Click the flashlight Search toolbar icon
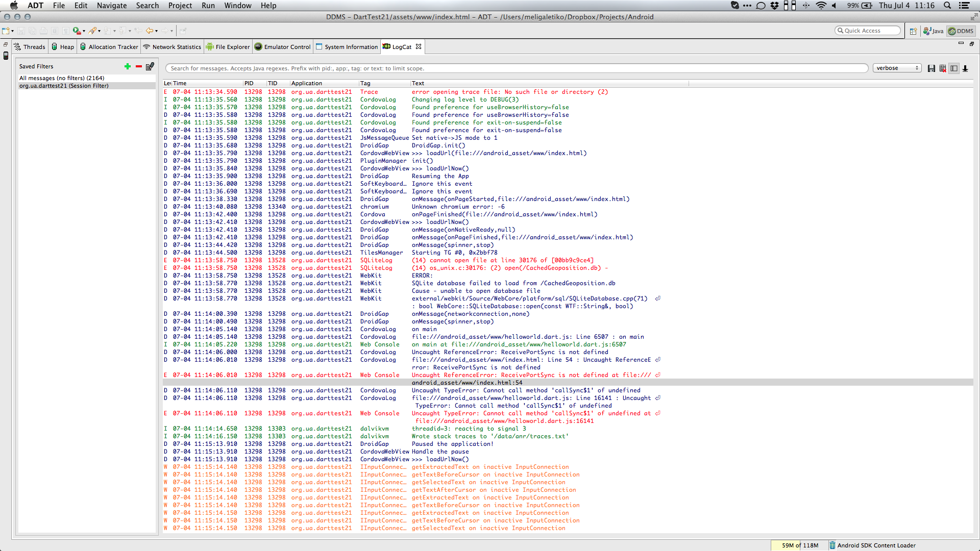 coord(92,31)
